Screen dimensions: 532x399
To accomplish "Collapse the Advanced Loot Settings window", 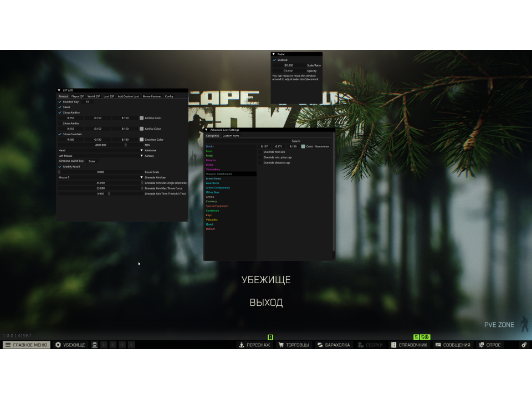I will (x=206, y=130).
